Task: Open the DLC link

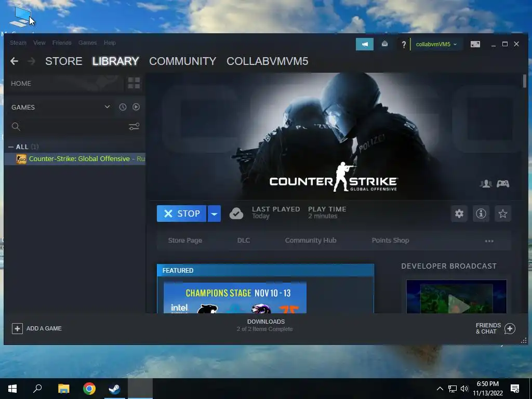Action: pyautogui.click(x=243, y=240)
